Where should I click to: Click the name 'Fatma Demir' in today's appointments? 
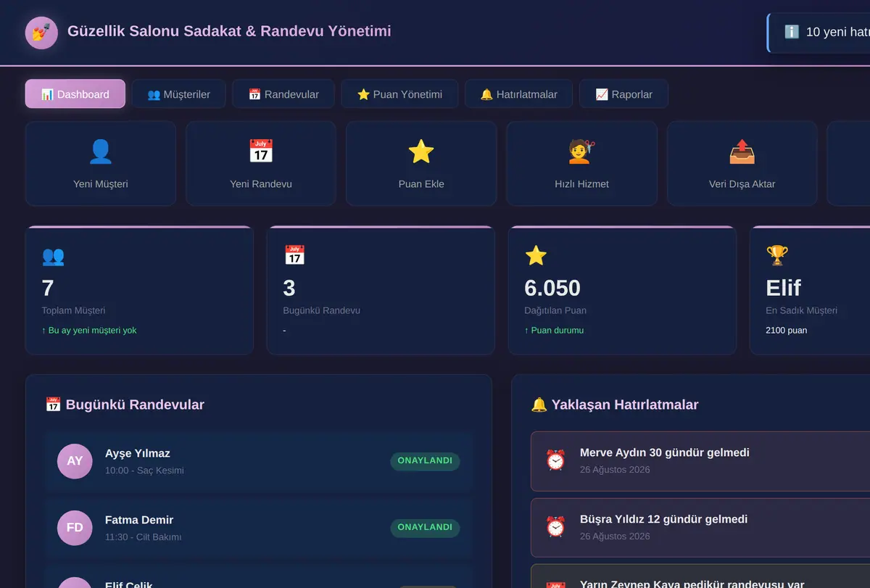[139, 521]
